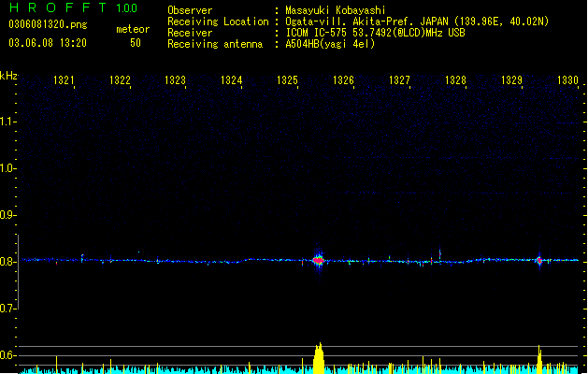Image resolution: width=588 pixels, height=374 pixels.
Task: Click the 1323 time tick label
Action: pyautogui.click(x=175, y=80)
